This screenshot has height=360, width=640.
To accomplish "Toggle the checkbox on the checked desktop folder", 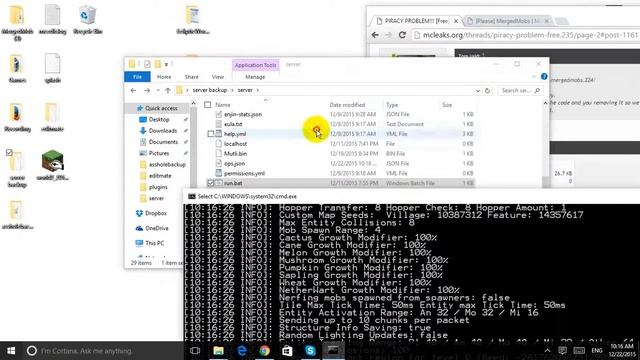I will tap(9, 153).
